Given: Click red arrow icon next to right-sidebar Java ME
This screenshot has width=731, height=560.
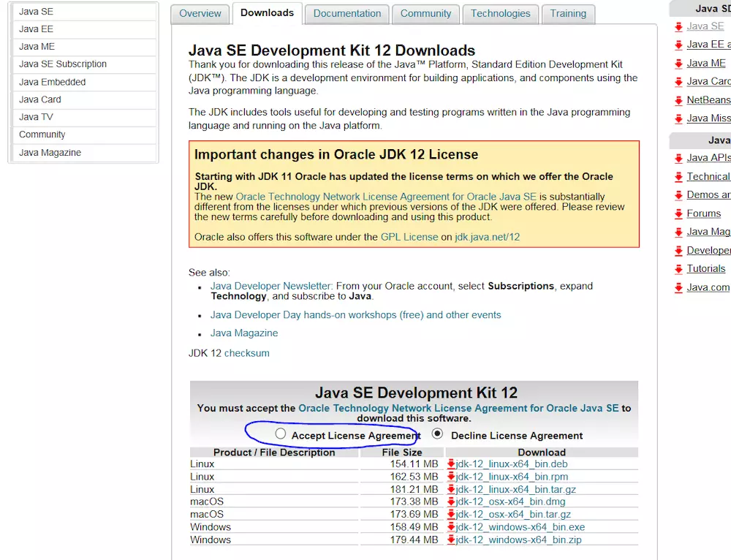Looking at the screenshot, I should (678, 64).
